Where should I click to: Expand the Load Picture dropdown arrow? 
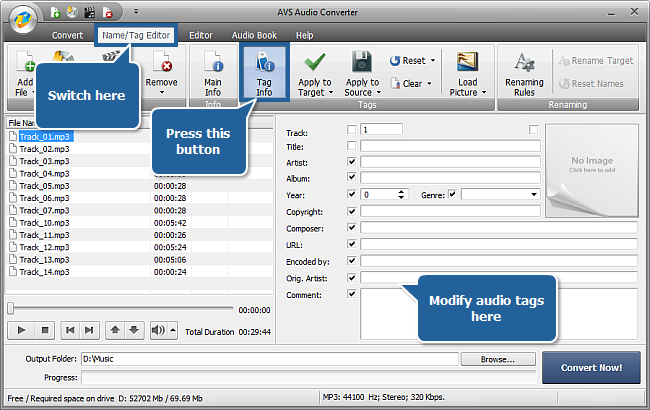[484, 92]
